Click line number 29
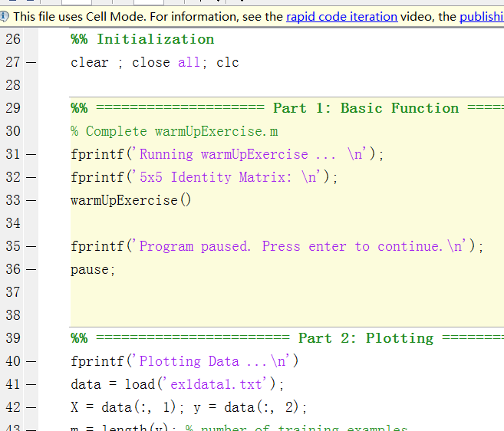The height and width of the screenshot is (431, 504). click(x=13, y=108)
